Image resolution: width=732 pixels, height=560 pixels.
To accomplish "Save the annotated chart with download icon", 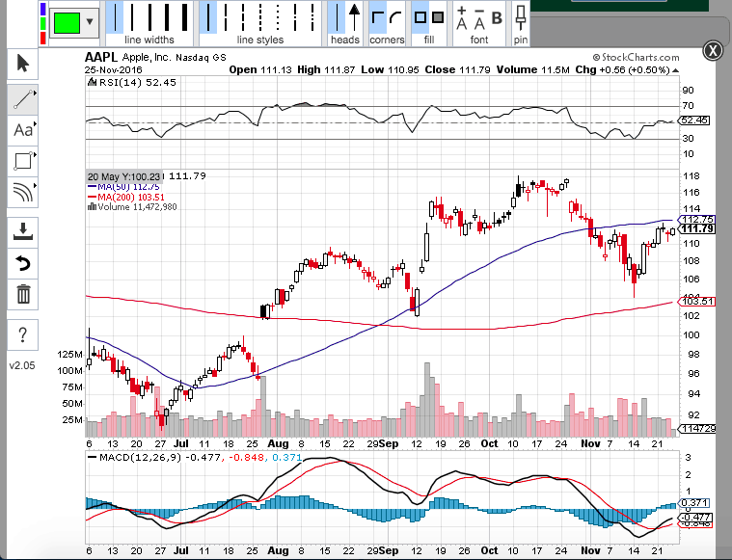I will pyautogui.click(x=22, y=232).
